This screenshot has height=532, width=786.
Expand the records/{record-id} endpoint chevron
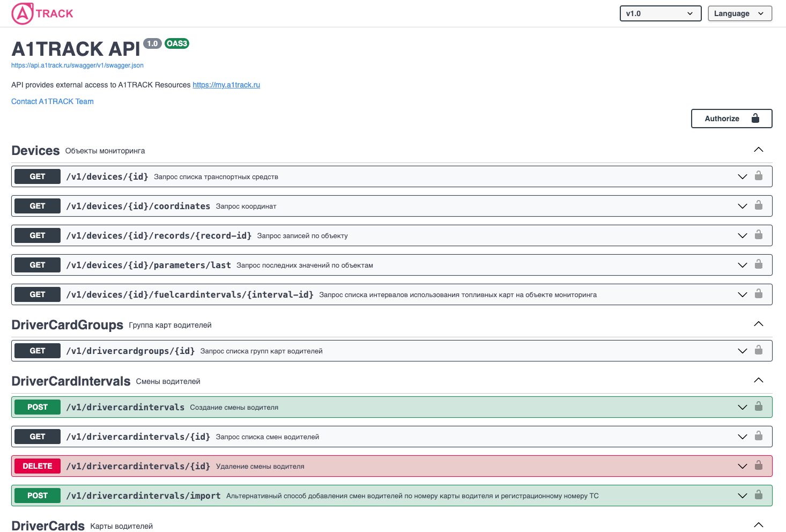click(x=742, y=235)
